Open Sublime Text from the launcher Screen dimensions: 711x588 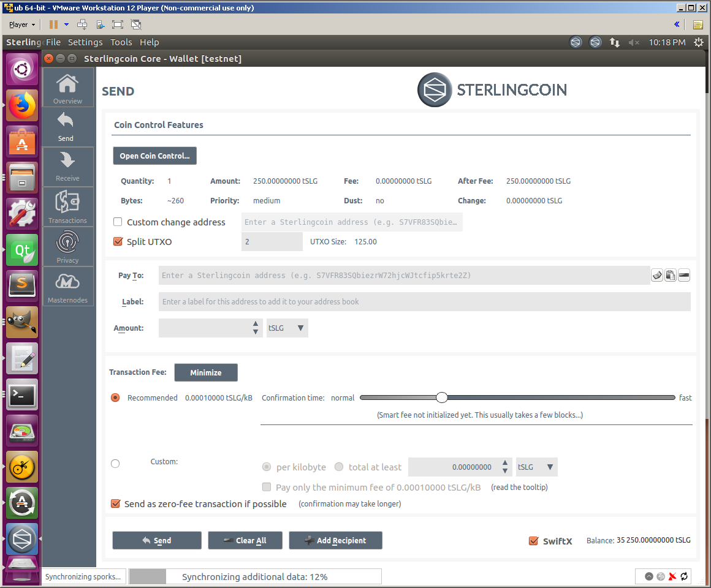click(x=22, y=286)
